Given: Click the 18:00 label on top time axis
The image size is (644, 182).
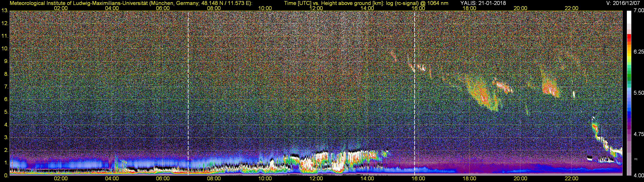Looking at the screenshot, I should [469, 8].
